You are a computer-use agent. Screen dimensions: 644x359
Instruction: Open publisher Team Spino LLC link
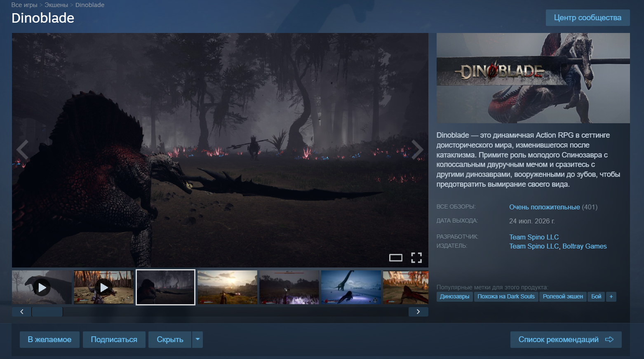click(534, 246)
